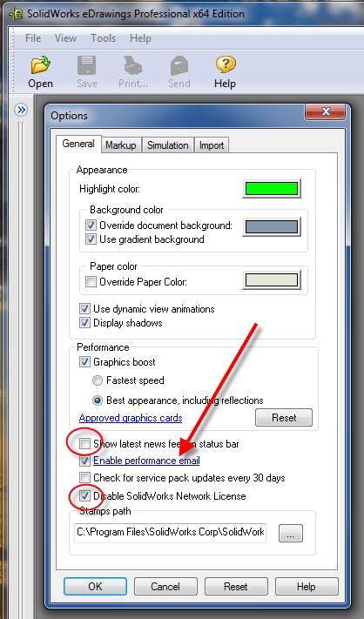Click the Save disk icon in the toolbar

coord(86,65)
